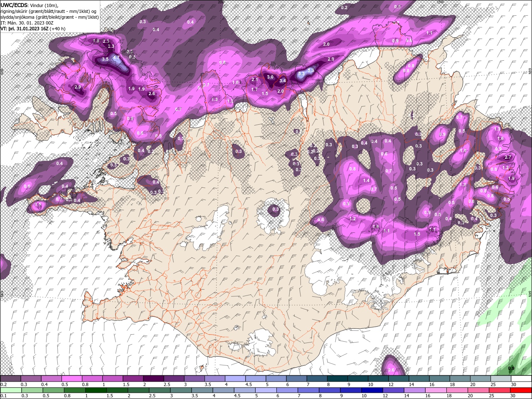Viewport: 532px width, 399px height.
Task: Click the 0.2 label under the top legend bar
Action: (3, 384)
